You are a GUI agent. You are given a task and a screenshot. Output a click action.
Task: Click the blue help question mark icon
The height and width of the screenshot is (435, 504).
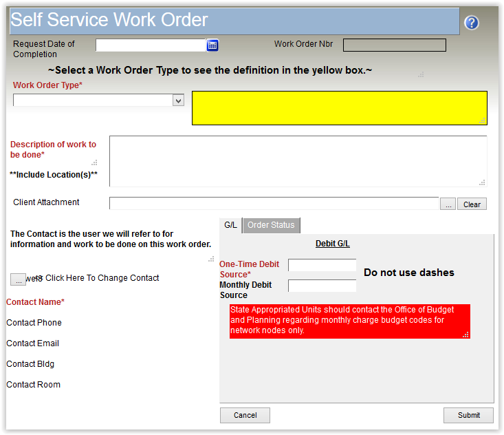click(x=471, y=23)
